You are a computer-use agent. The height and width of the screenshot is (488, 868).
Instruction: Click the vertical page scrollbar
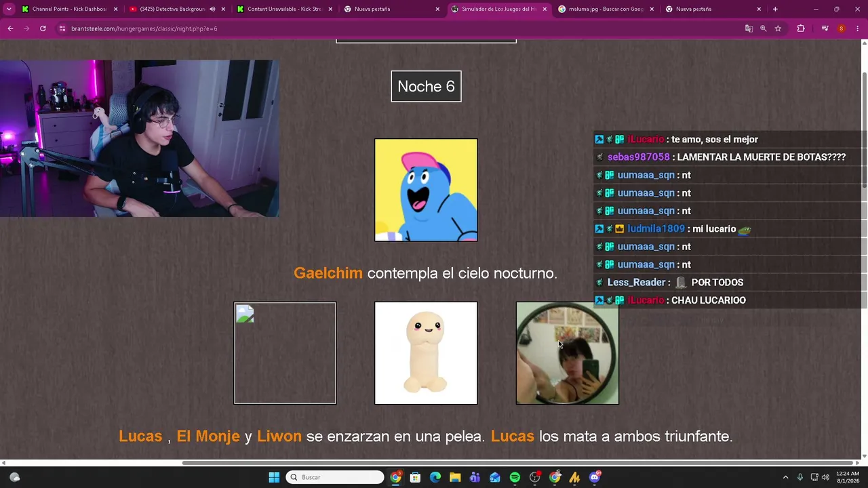coord(864,129)
